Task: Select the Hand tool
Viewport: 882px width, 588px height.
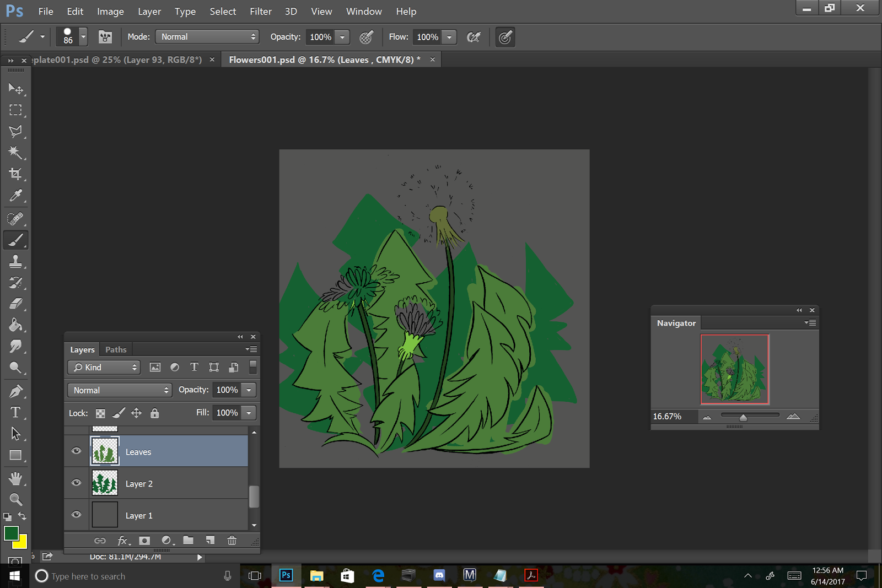Action: click(x=15, y=478)
